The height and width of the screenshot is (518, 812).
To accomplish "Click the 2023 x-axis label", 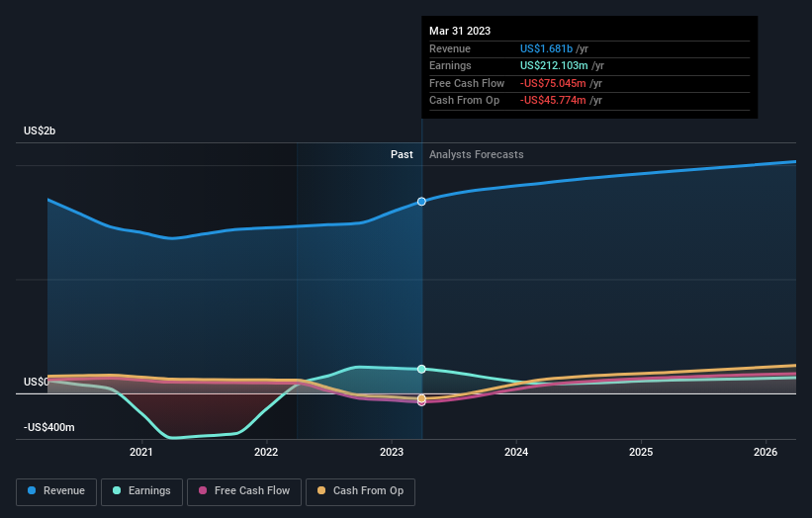I will [x=392, y=453].
